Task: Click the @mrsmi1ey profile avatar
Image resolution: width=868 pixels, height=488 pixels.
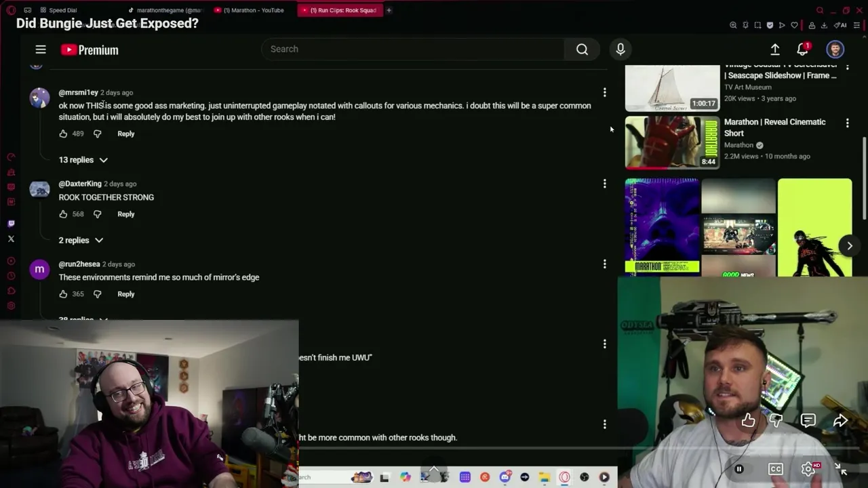Action: click(x=39, y=98)
